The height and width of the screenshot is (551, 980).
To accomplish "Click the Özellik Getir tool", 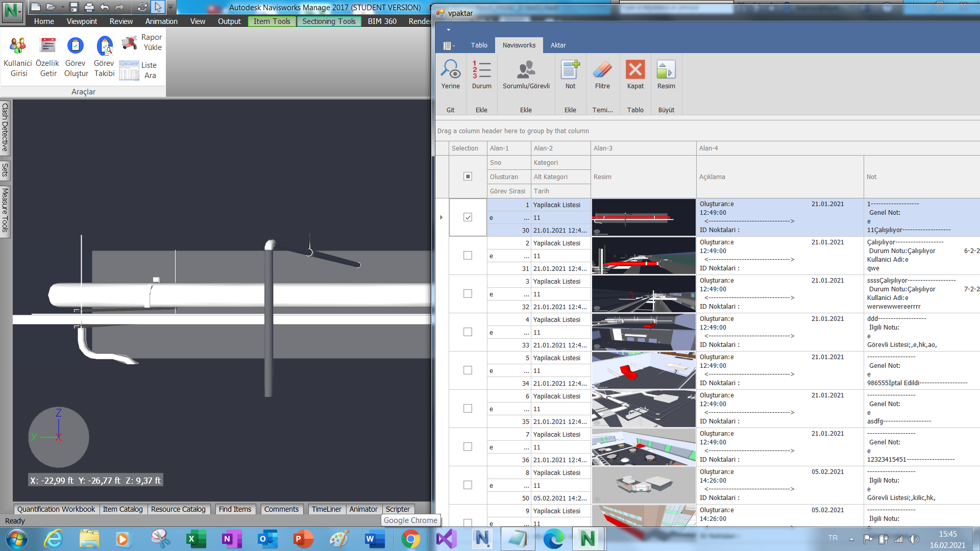I will click(x=47, y=57).
